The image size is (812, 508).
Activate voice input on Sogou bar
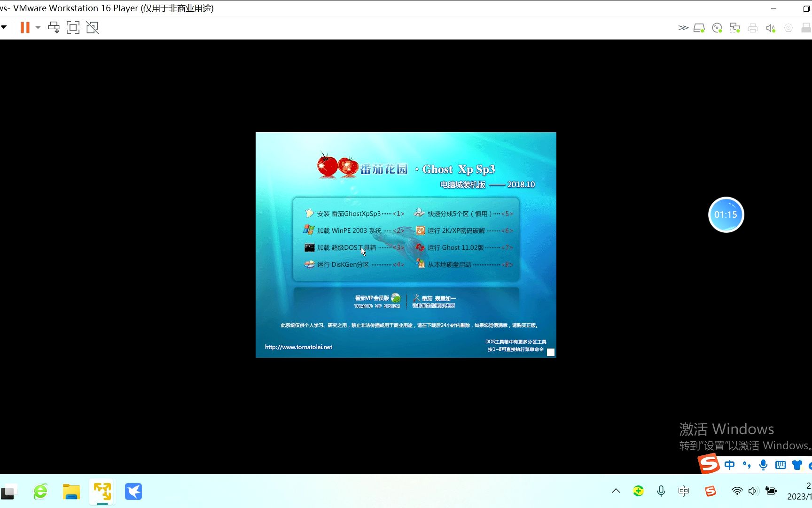pyautogui.click(x=764, y=465)
